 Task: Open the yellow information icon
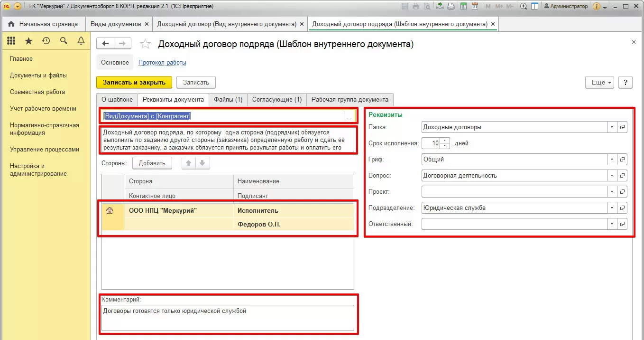tap(597, 6)
